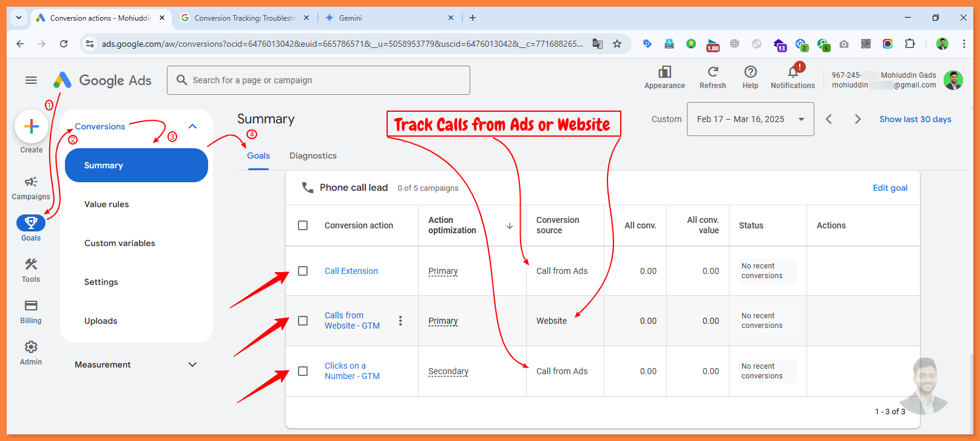Open browser Extensions puzzle icon
This screenshot has width=980, height=441.
tap(910, 44)
